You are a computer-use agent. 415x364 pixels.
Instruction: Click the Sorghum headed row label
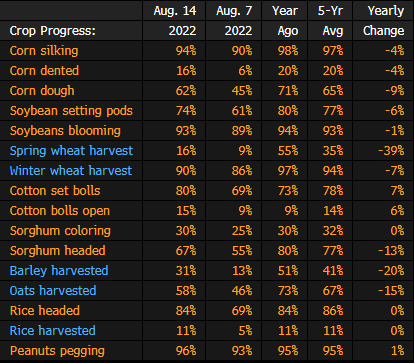pyautogui.click(x=58, y=251)
